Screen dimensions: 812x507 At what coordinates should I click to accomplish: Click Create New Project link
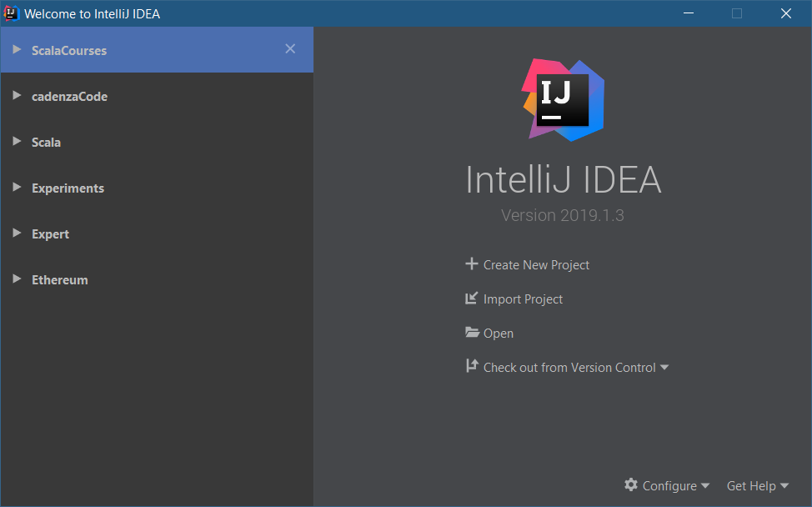536,264
